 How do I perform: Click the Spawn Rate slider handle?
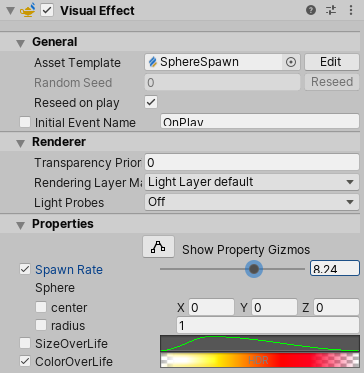click(x=254, y=269)
